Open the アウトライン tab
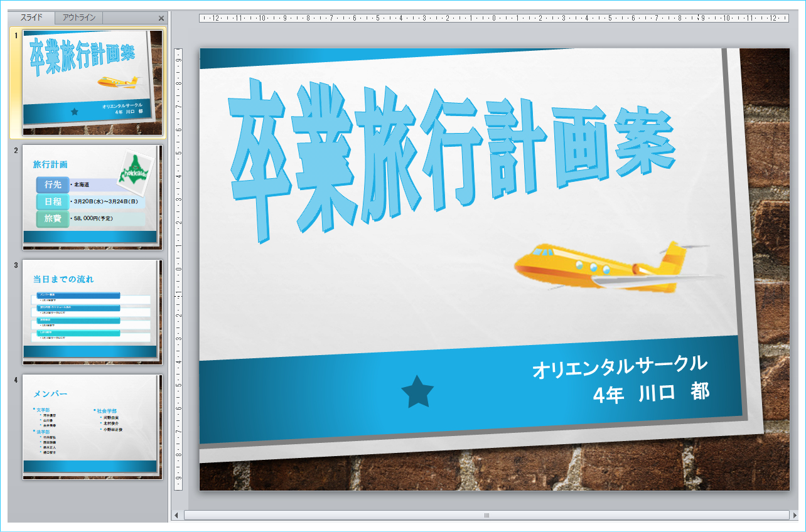 (79, 18)
